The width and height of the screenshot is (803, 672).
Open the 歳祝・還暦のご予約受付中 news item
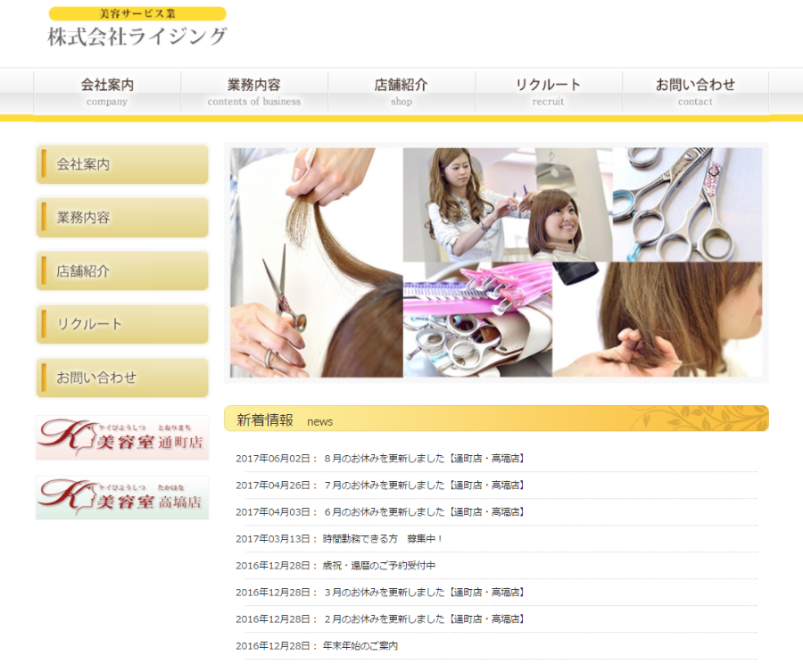pyautogui.click(x=379, y=566)
